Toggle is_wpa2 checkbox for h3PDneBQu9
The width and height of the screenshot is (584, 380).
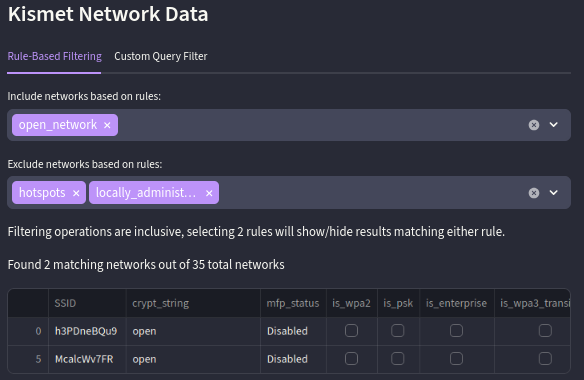tap(351, 330)
